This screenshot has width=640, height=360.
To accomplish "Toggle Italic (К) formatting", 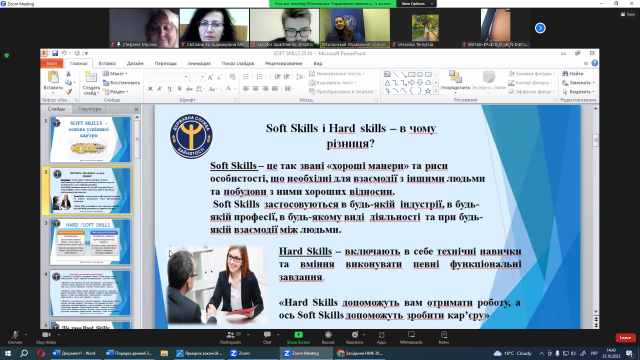I will click(x=160, y=89).
